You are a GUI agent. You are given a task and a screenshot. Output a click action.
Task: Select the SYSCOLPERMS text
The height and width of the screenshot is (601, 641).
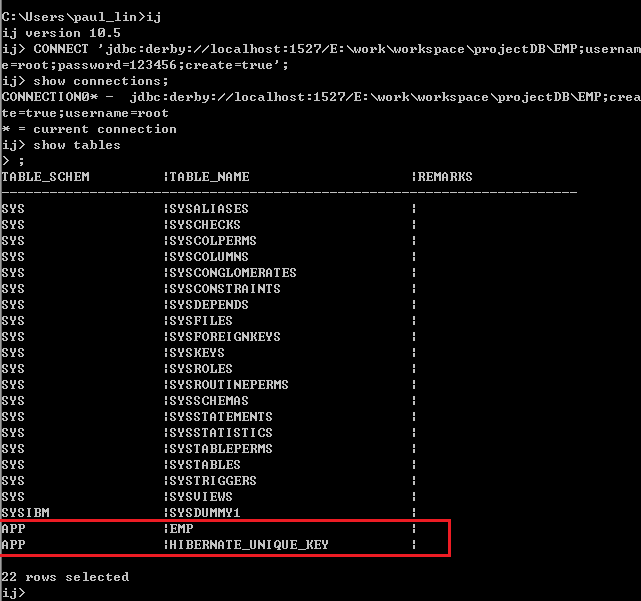pos(213,241)
